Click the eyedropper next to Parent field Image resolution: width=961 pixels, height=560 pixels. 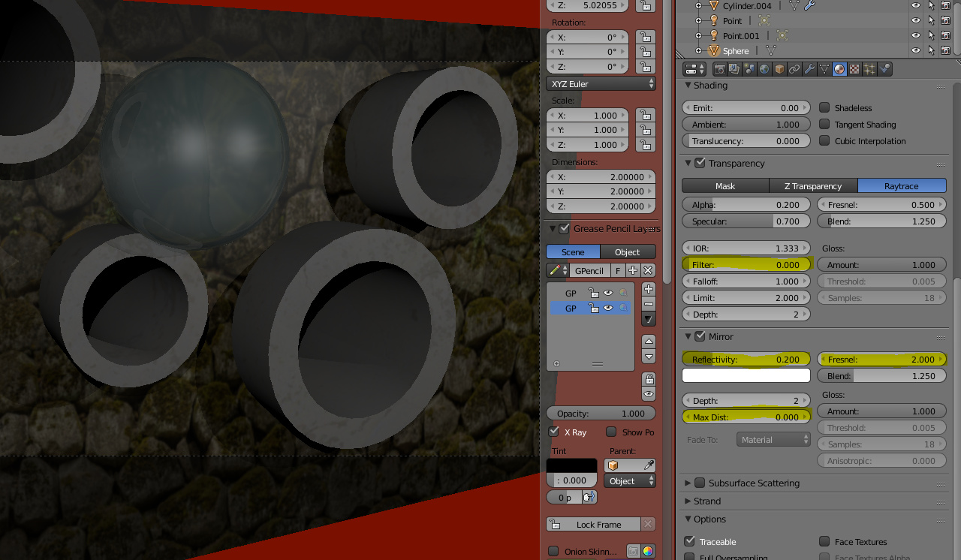(x=649, y=465)
